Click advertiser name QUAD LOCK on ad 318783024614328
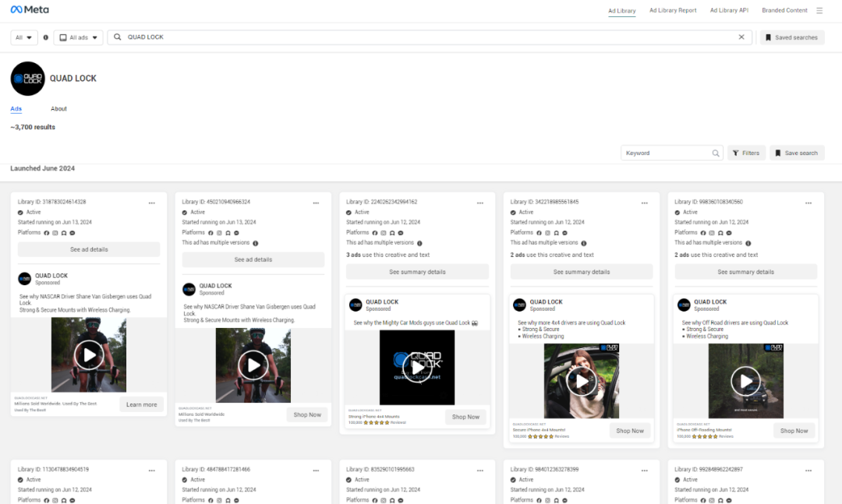This screenshot has height=504, width=842. [51, 276]
